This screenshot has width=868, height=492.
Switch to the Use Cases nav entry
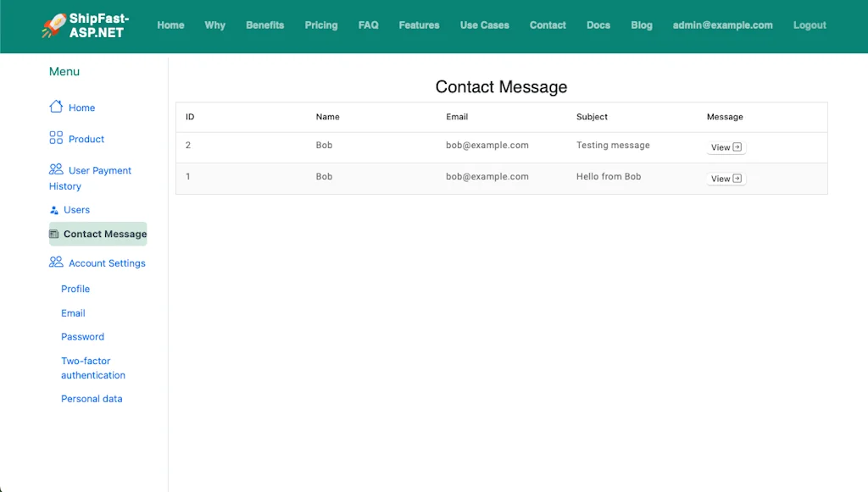pos(484,25)
